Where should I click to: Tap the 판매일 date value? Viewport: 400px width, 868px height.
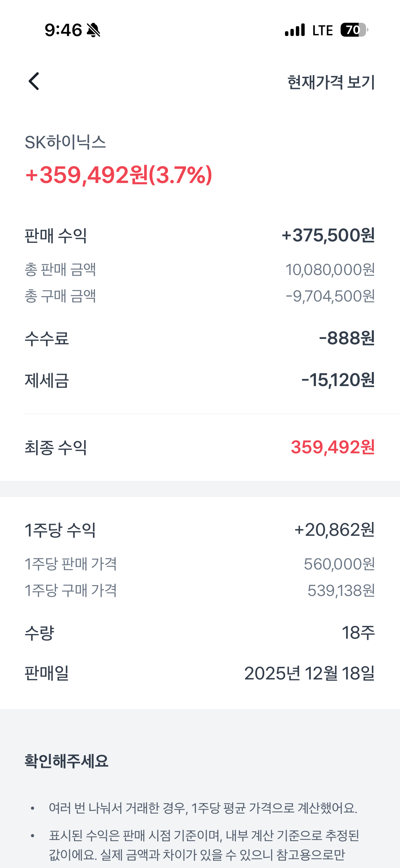309,673
